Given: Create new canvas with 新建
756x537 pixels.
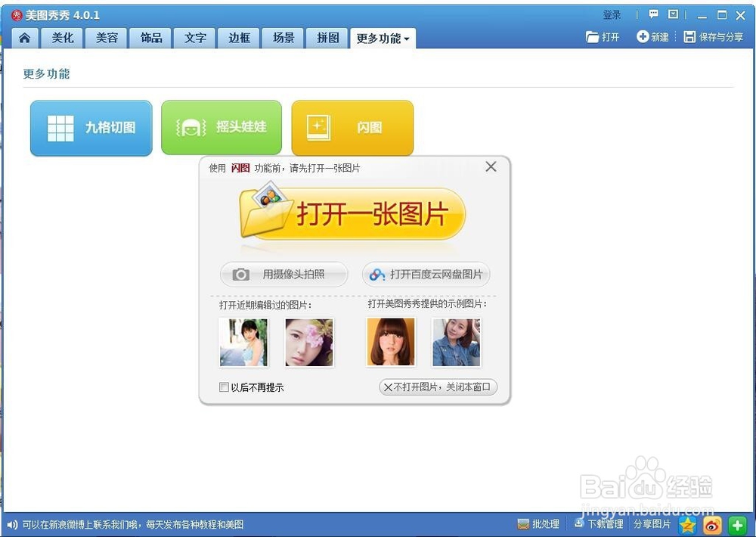Looking at the screenshot, I should pyautogui.click(x=653, y=36).
